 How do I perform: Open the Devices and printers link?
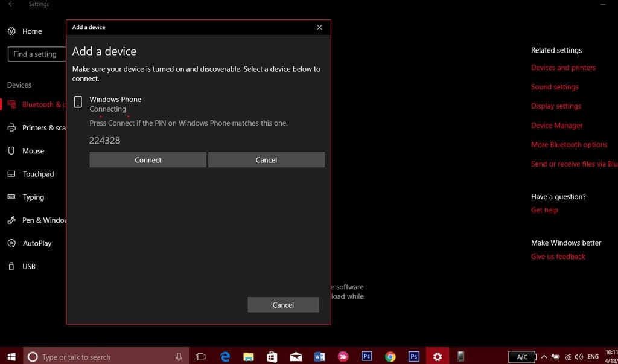tap(563, 68)
